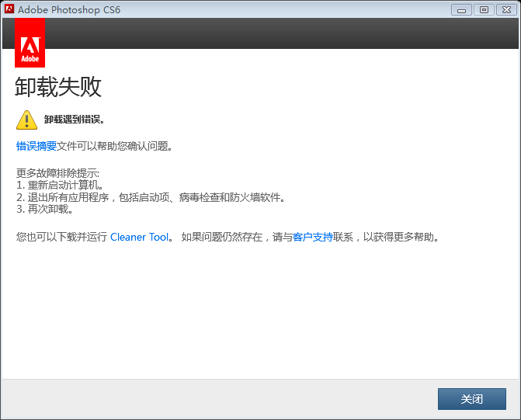This screenshot has width=521, height=420.
Task: Minimize the Adobe Photoshop CS6 window
Action: click(x=461, y=10)
